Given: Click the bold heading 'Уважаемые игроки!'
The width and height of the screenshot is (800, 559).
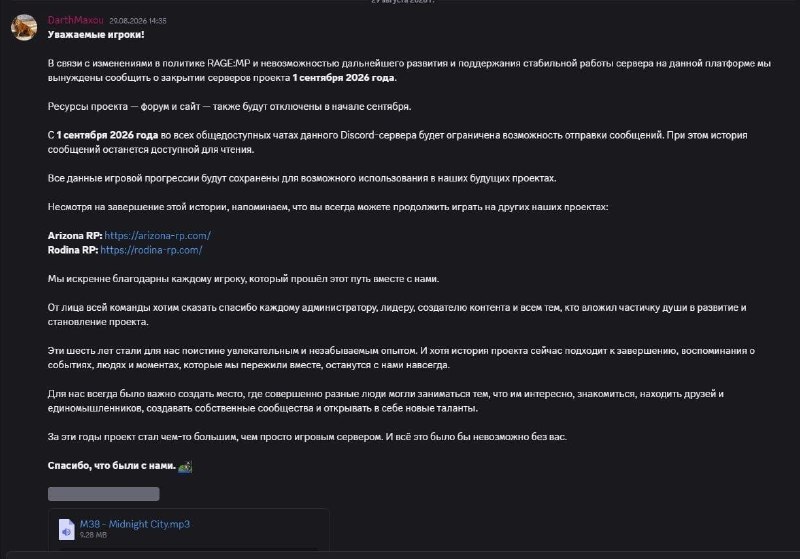Looking at the screenshot, I should (x=96, y=35).
